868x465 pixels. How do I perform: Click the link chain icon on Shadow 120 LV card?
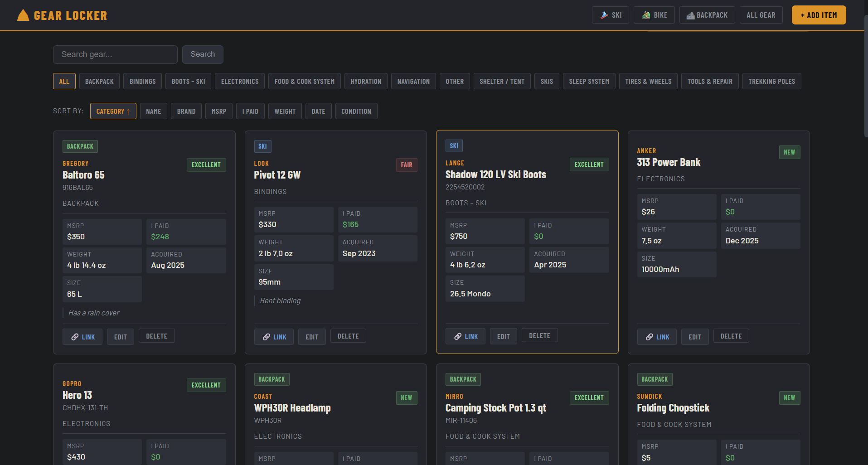click(x=458, y=336)
